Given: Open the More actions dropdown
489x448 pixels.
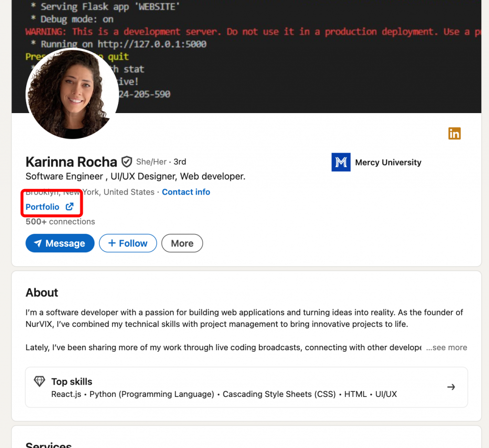Looking at the screenshot, I should pyautogui.click(x=182, y=243).
